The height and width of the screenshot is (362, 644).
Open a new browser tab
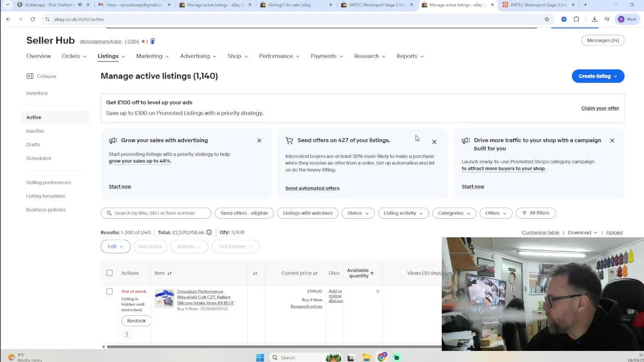585,5
